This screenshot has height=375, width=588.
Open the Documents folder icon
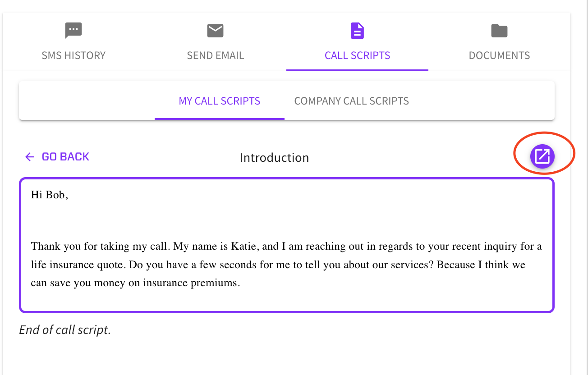coord(499,31)
